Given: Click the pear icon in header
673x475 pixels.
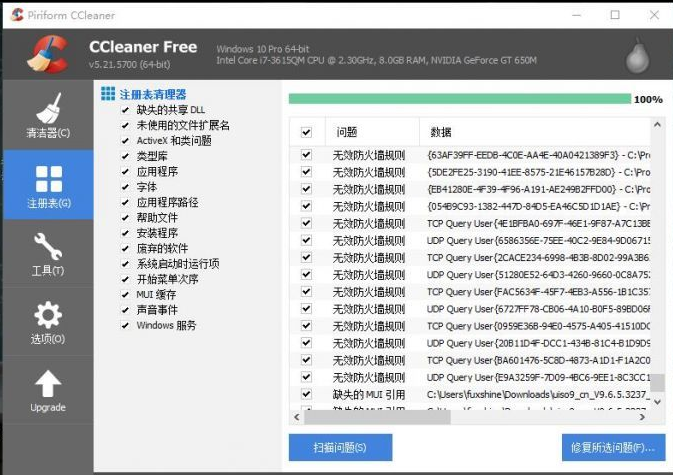Looking at the screenshot, I should pos(637,56).
